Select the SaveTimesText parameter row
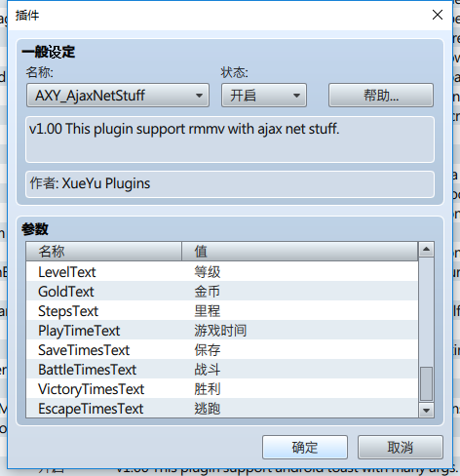The height and width of the screenshot is (476, 460). (222, 350)
